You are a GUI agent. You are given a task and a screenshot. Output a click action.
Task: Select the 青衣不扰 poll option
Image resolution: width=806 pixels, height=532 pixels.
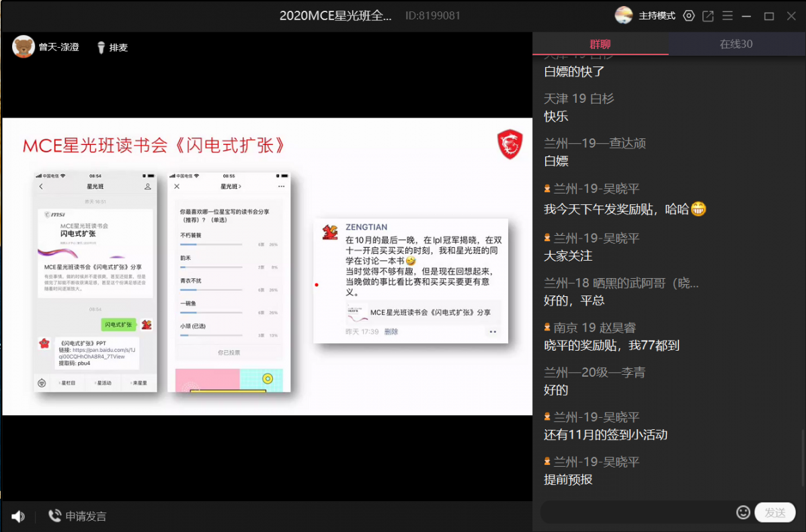coord(229,285)
